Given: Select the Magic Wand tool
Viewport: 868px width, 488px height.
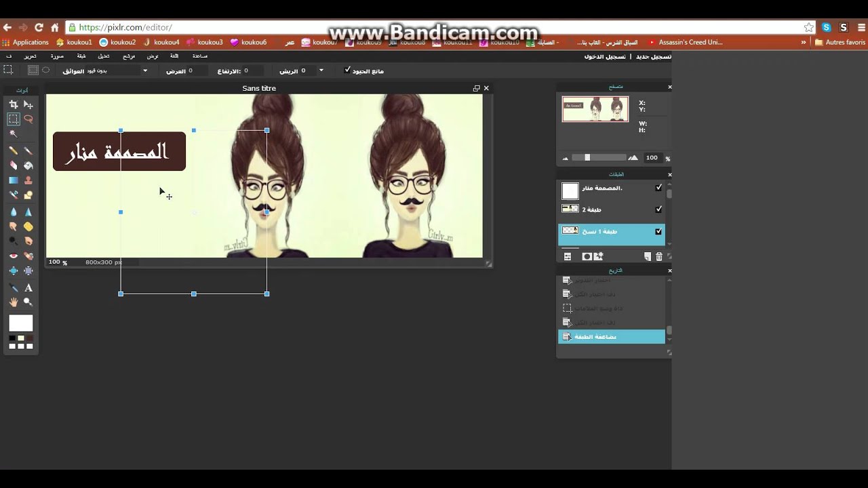Looking at the screenshot, I should pyautogui.click(x=13, y=134).
